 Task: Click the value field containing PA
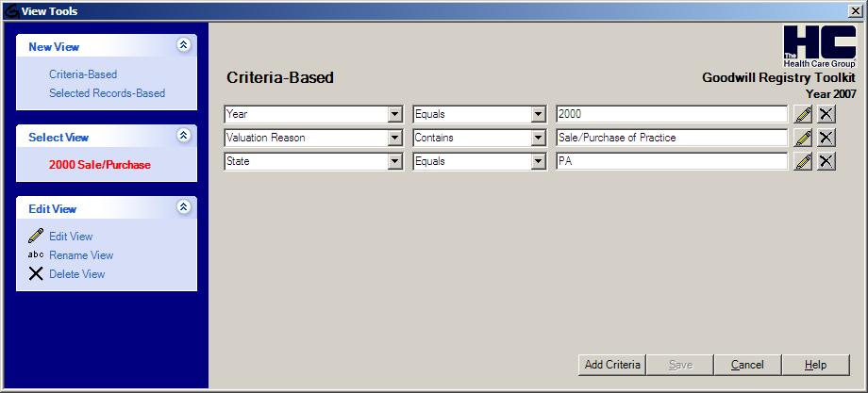672,161
